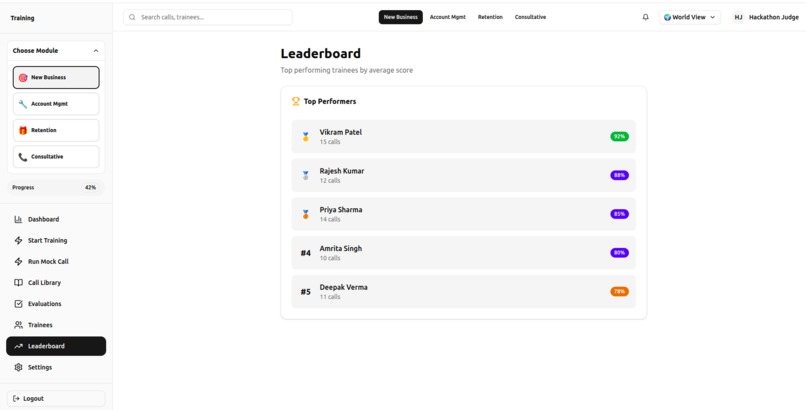Viewport: 806px width, 410px height.
Task: Open Dashboard from the sidebar
Action: tap(56, 219)
